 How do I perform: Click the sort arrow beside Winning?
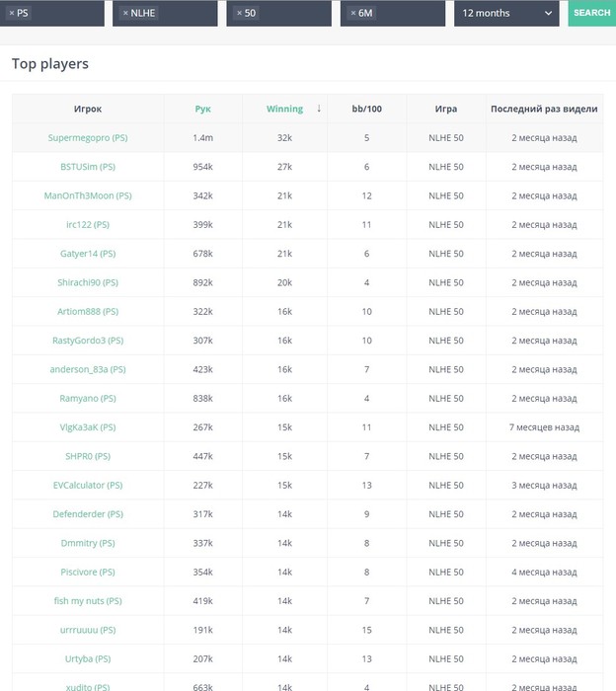coord(319,109)
